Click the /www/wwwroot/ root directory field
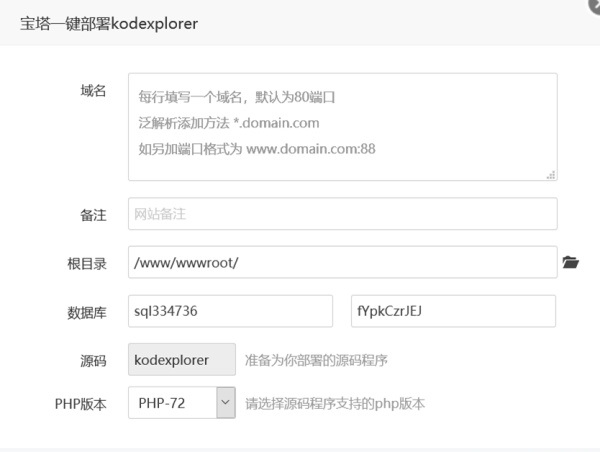Viewport: 600px width, 452px height. click(x=342, y=262)
